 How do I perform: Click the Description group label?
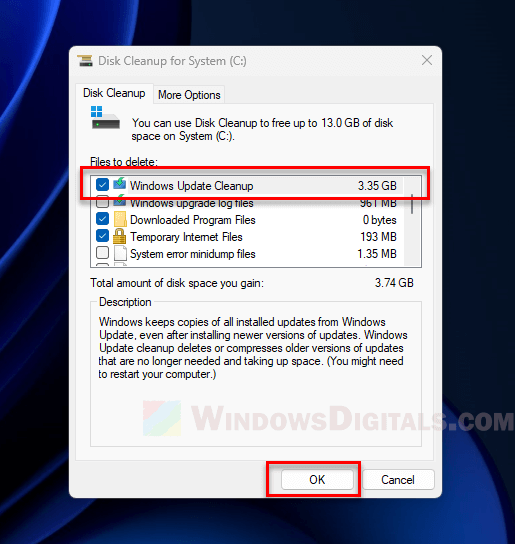pos(125,302)
